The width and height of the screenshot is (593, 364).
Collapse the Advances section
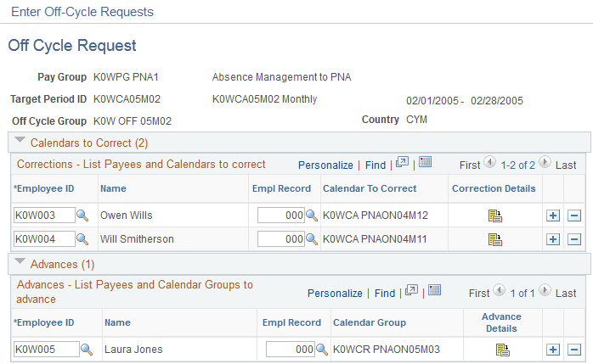[x=20, y=261]
